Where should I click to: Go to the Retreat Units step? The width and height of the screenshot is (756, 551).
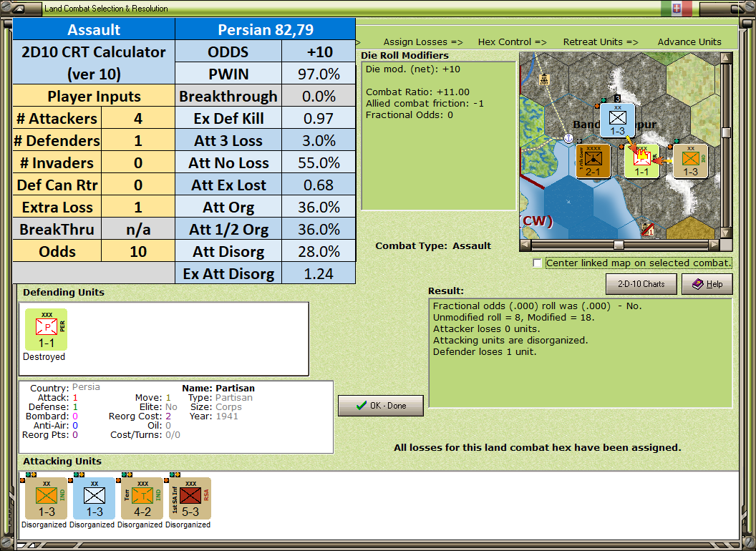[600, 42]
